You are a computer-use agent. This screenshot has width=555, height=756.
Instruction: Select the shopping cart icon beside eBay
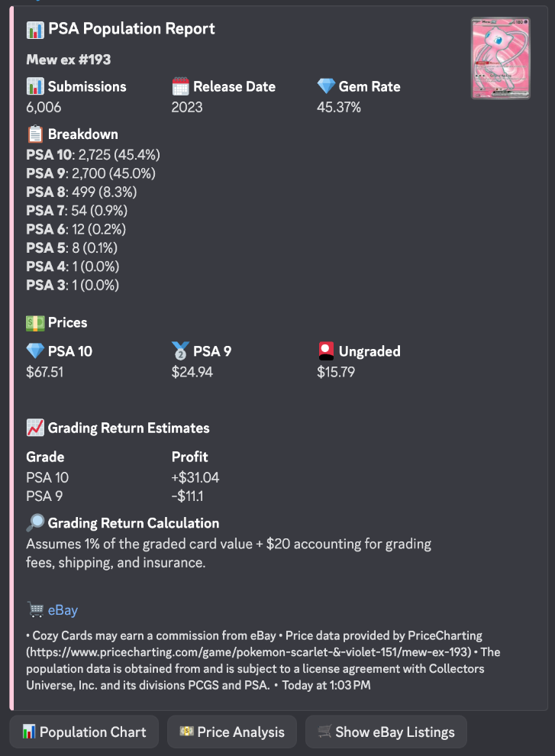pos(35,610)
